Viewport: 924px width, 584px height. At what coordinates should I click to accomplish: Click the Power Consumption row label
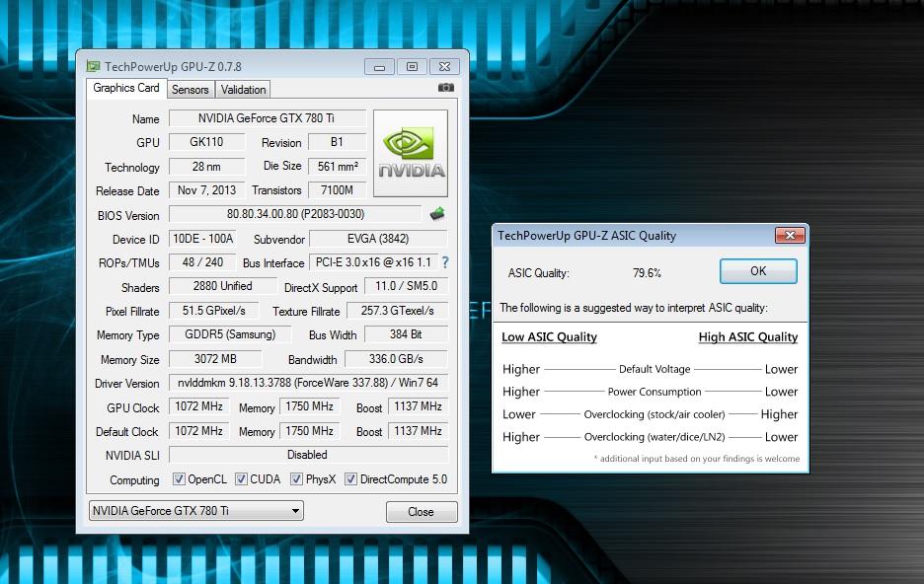tap(654, 392)
